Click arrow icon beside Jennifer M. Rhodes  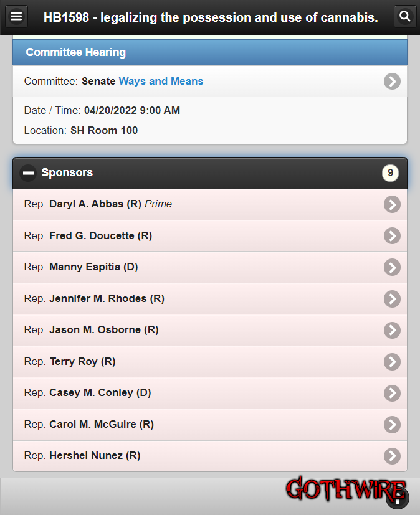(392, 299)
